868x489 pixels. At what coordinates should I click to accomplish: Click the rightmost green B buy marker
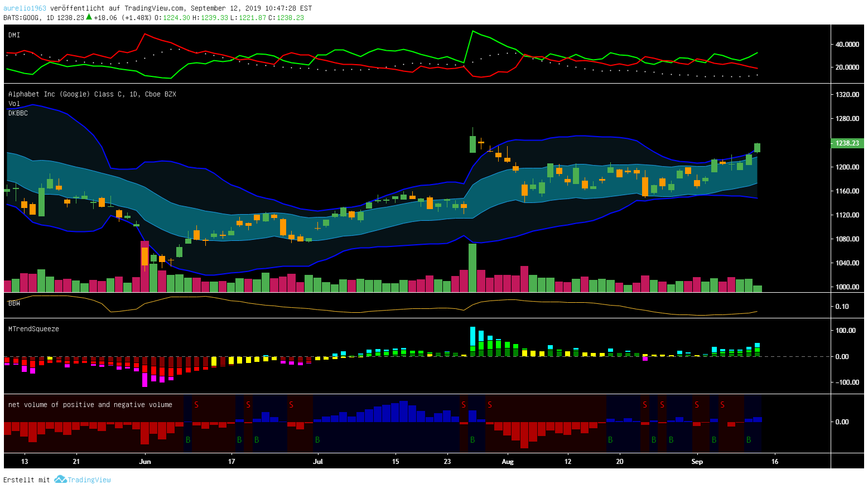[749, 440]
